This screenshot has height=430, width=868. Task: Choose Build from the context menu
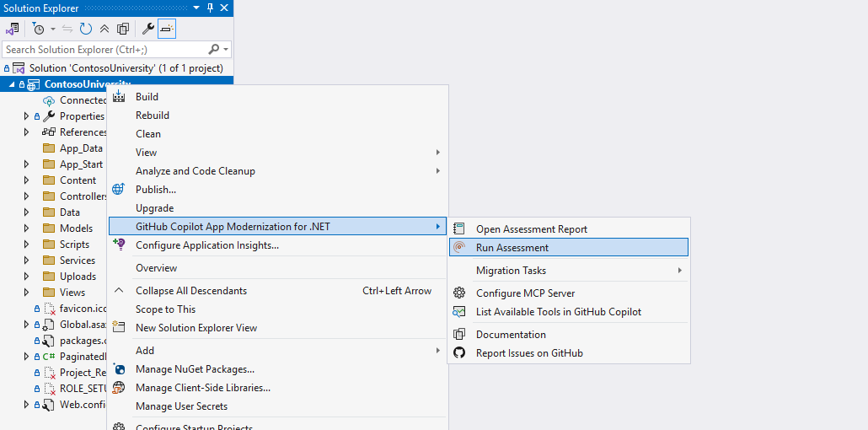pyautogui.click(x=276, y=97)
